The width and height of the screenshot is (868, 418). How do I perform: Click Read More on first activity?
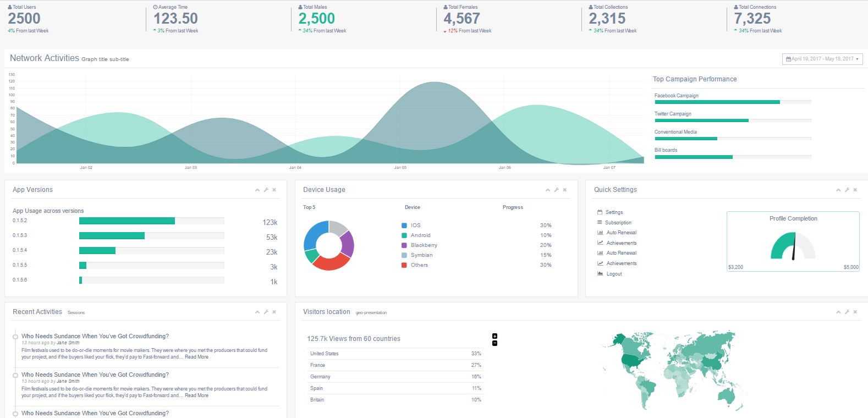click(196, 357)
